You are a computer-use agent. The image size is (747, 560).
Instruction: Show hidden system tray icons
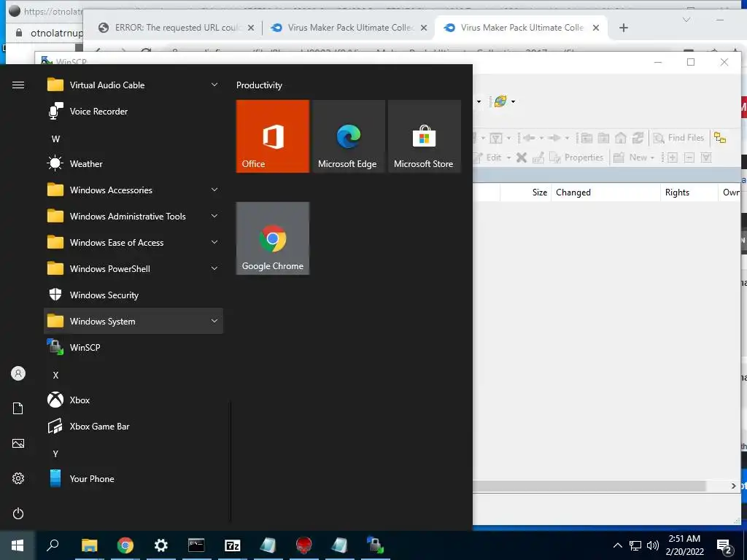click(x=617, y=545)
